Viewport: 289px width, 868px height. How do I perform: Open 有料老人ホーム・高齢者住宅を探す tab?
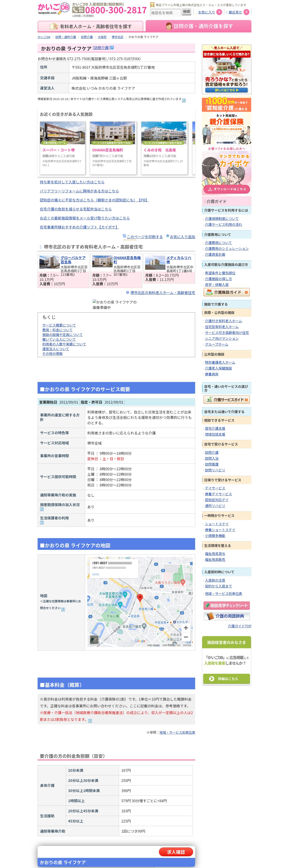pyautogui.click(x=90, y=26)
